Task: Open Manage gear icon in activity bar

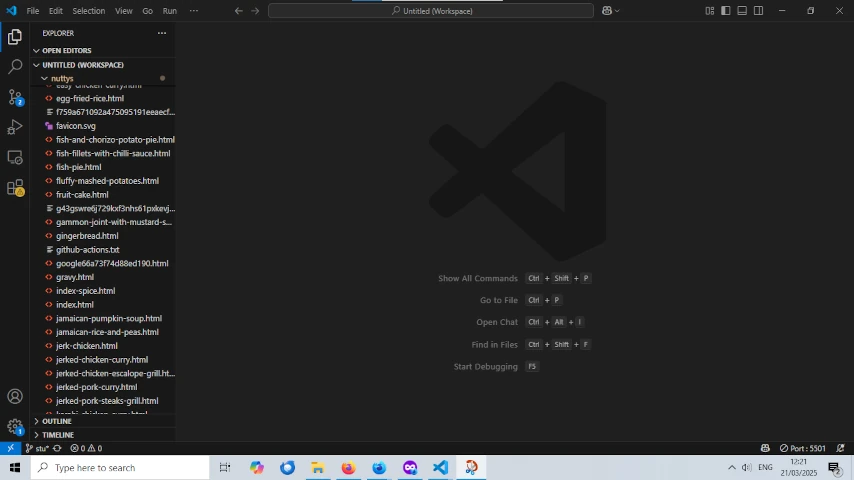Action: (15, 426)
